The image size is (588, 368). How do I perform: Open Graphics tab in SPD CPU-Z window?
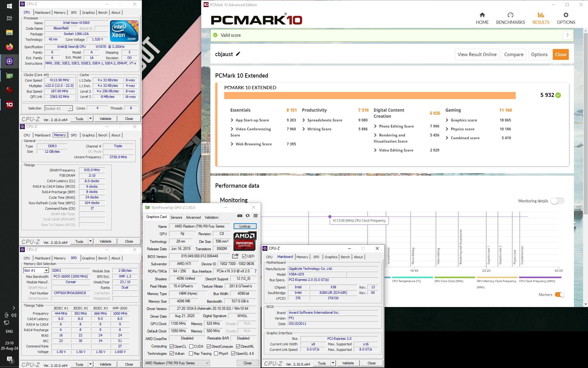pyautogui.click(x=89, y=258)
